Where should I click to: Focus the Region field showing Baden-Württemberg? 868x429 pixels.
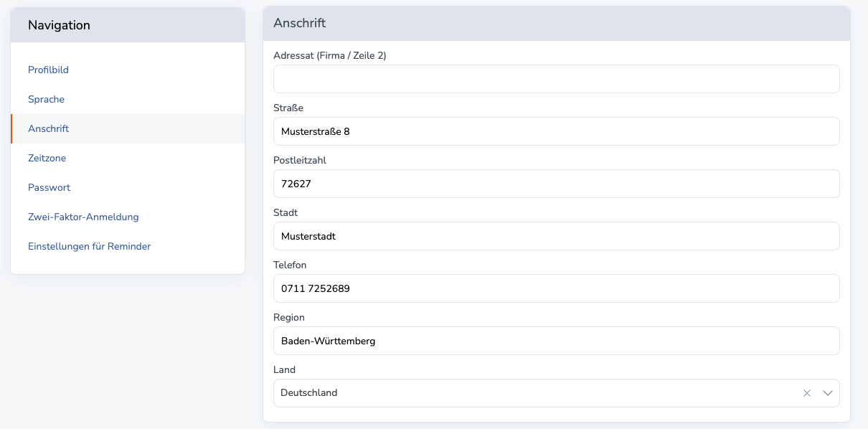coord(556,341)
